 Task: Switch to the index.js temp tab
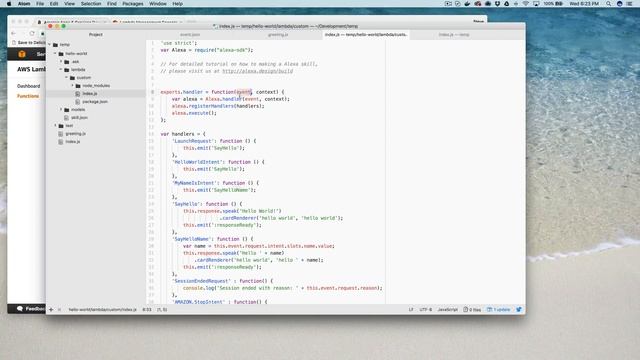point(454,35)
